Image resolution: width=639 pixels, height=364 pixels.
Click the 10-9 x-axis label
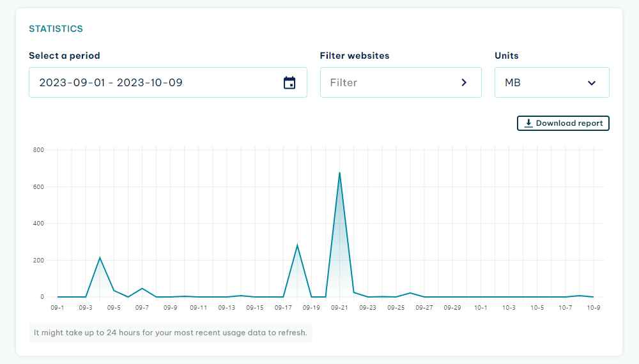click(x=594, y=307)
